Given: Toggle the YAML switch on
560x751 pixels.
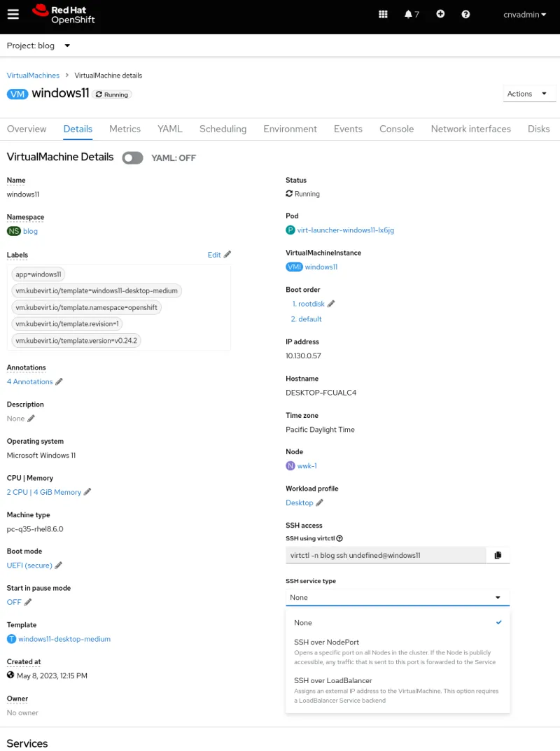Looking at the screenshot, I should pyautogui.click(x=132, y=157).
